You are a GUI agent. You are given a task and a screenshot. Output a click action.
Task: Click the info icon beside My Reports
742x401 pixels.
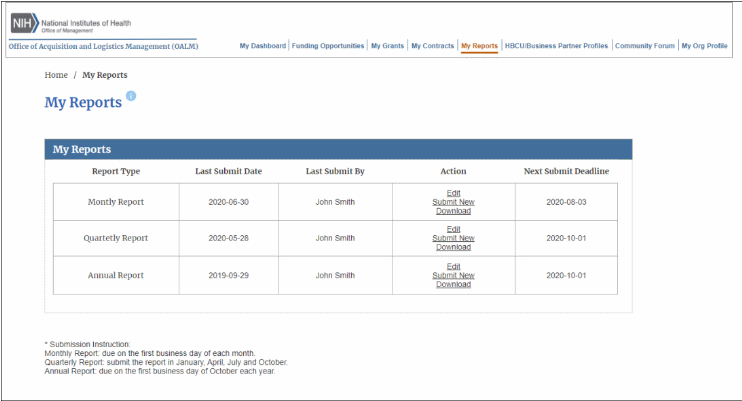[131, 96]
